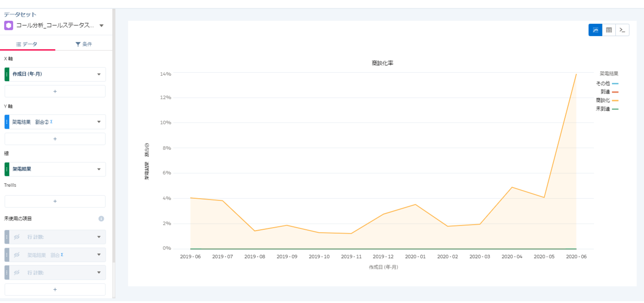Click the 2020 - 06 peak data point
Screen dimensions: 644x303
coord(576,74)
